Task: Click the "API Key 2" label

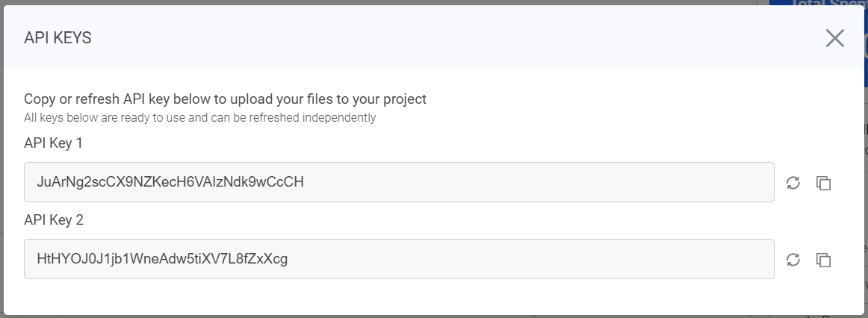Action: tap(53, 219)
